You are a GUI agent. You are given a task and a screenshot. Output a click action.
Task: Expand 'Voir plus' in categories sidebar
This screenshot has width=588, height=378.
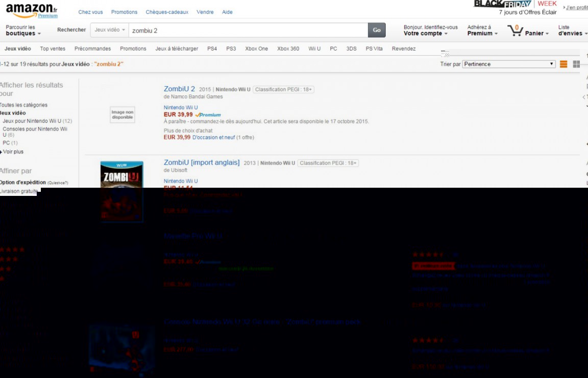[x=13, y=152]
